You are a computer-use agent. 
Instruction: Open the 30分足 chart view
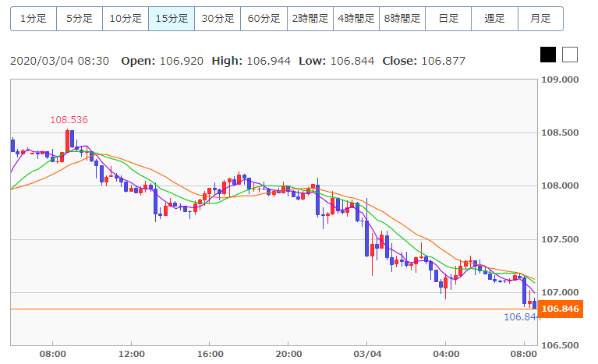(x=217, y=18)
